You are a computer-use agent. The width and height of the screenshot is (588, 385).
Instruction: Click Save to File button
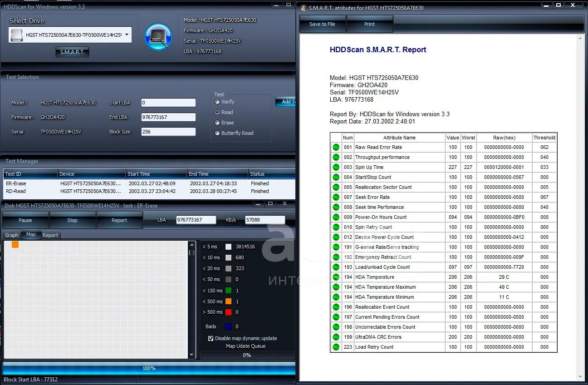(322, 24)
